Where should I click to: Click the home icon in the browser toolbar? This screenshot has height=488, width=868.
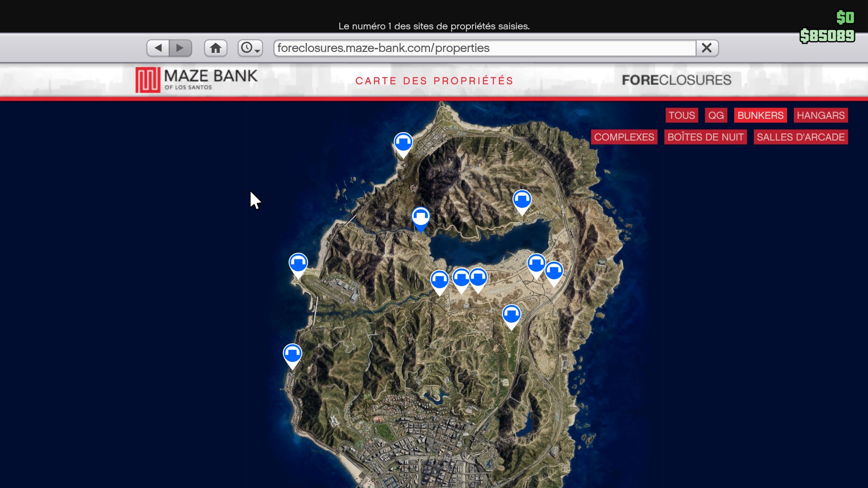(x=216, y=48)
